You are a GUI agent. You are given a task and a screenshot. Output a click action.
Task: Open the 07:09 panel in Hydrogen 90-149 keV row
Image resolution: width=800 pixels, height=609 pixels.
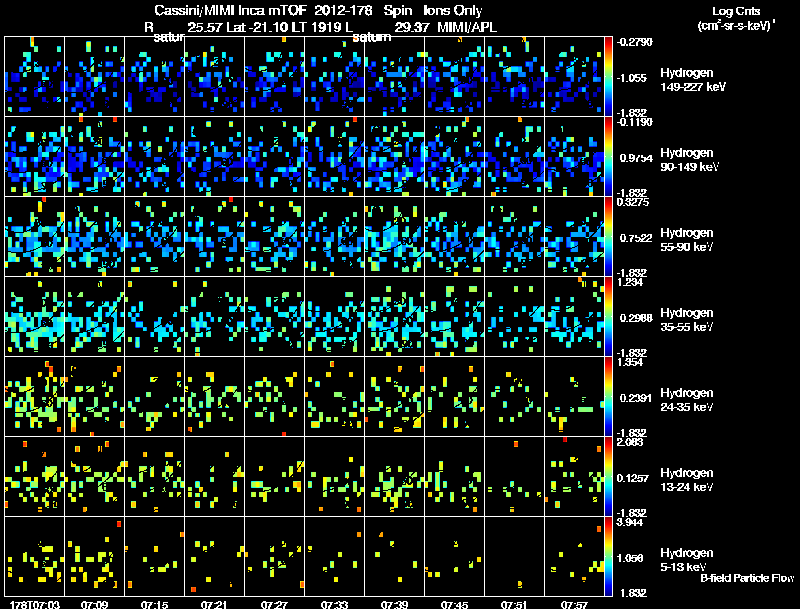point(94,156)
